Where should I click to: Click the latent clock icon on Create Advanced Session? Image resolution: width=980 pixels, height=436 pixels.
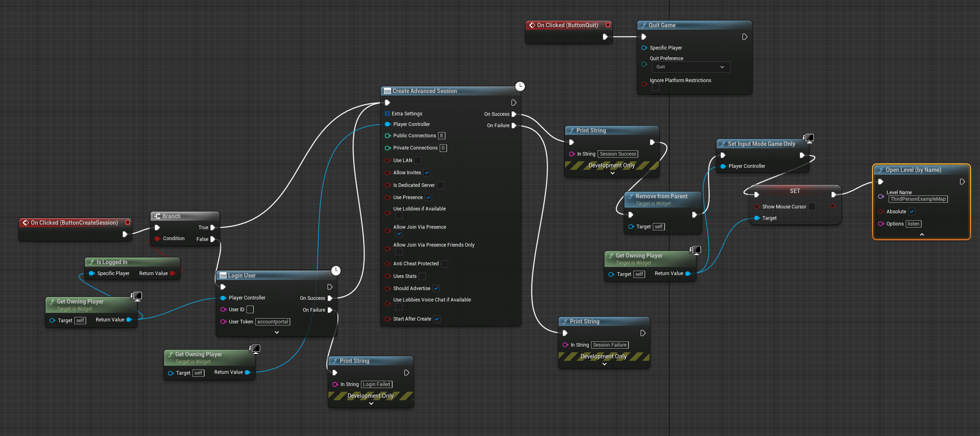pyautogui.click(x=520, y=86)
